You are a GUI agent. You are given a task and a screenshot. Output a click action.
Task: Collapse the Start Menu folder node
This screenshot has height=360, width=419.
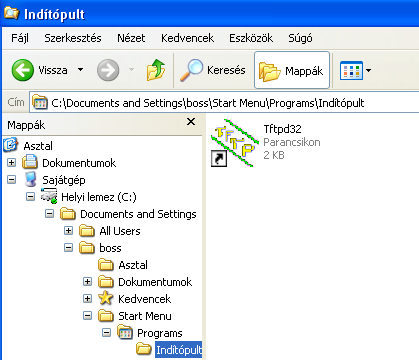87,316
